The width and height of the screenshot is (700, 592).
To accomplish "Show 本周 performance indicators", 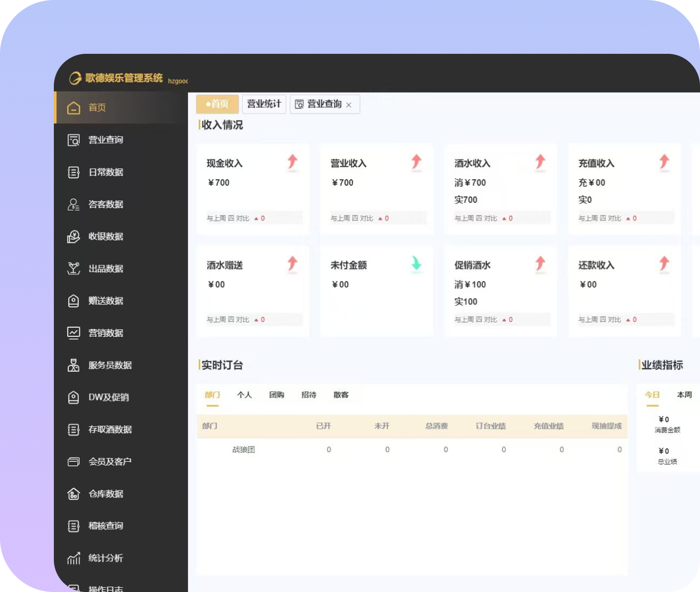I will 684,395.
